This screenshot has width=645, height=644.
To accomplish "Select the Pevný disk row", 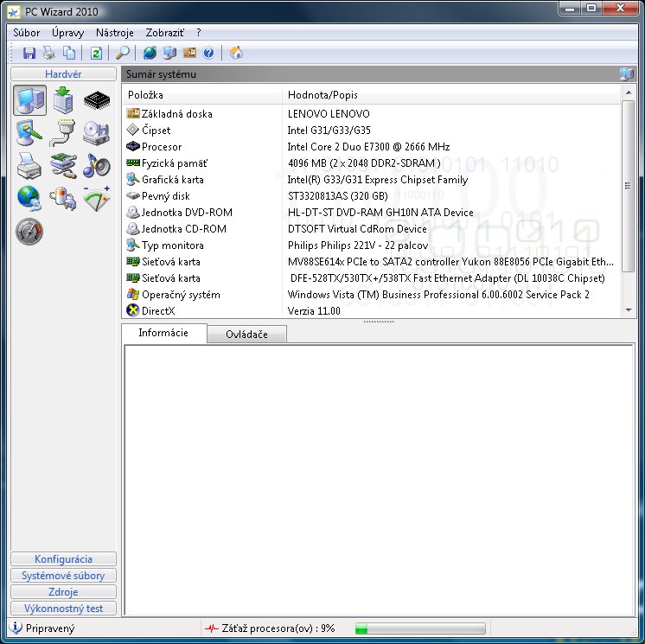I will [371, 196].
